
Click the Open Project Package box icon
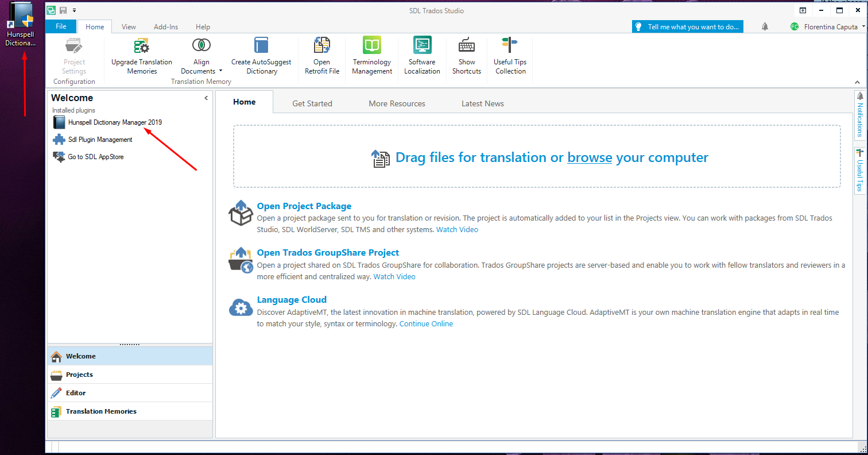tap(241, 213)
